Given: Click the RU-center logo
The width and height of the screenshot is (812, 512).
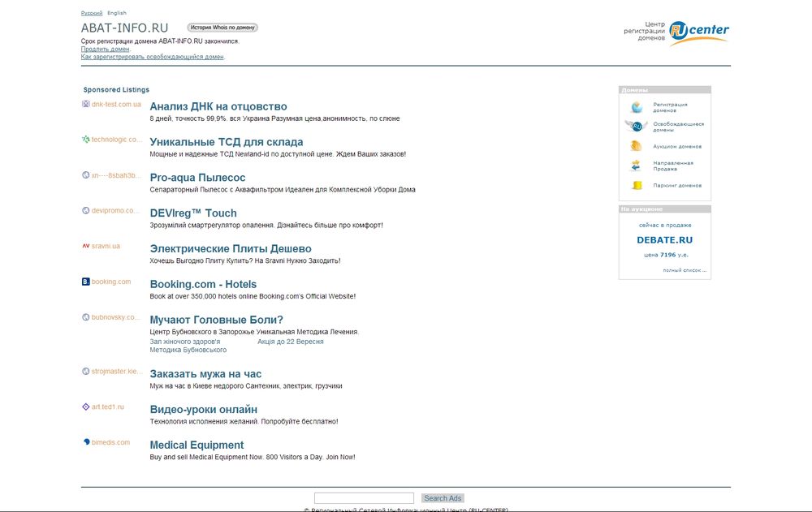Looking at the screenshot, I should [x=698, y=32].
